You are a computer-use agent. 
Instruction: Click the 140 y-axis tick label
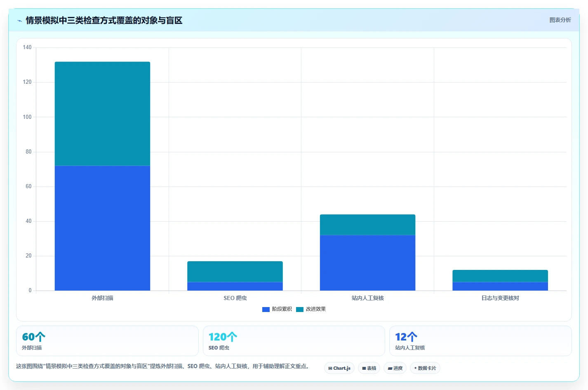pos(27,47)
